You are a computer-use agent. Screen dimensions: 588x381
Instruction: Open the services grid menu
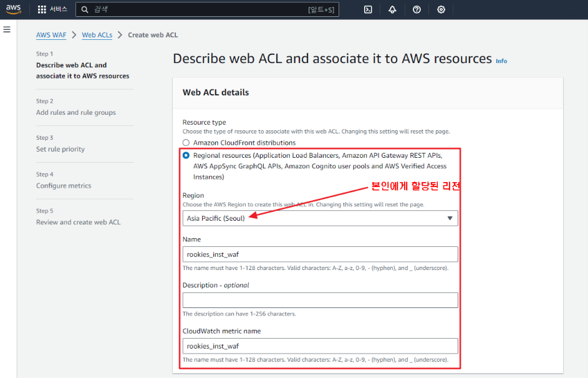(42, 9)
